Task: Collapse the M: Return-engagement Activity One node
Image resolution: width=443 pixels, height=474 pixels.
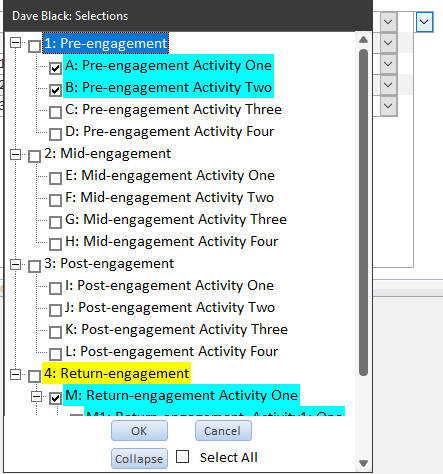Action: pyautogui.click(x=36, y=396)
